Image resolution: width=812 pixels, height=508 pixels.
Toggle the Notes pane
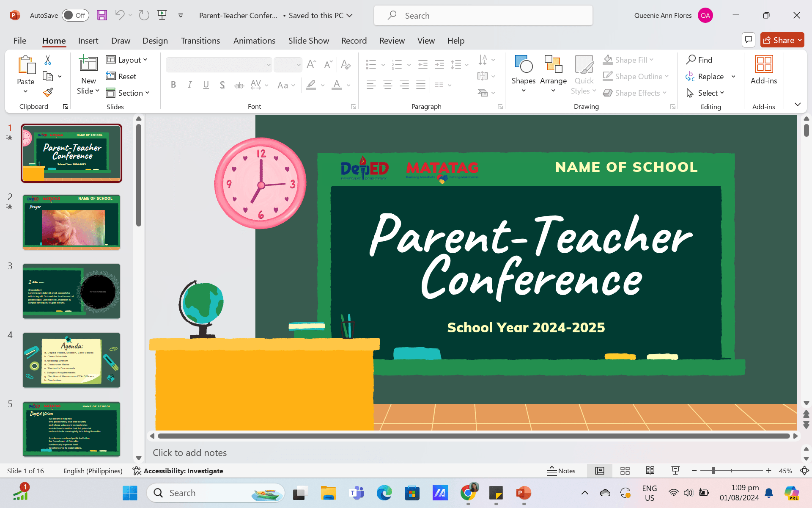coord(561,470)
